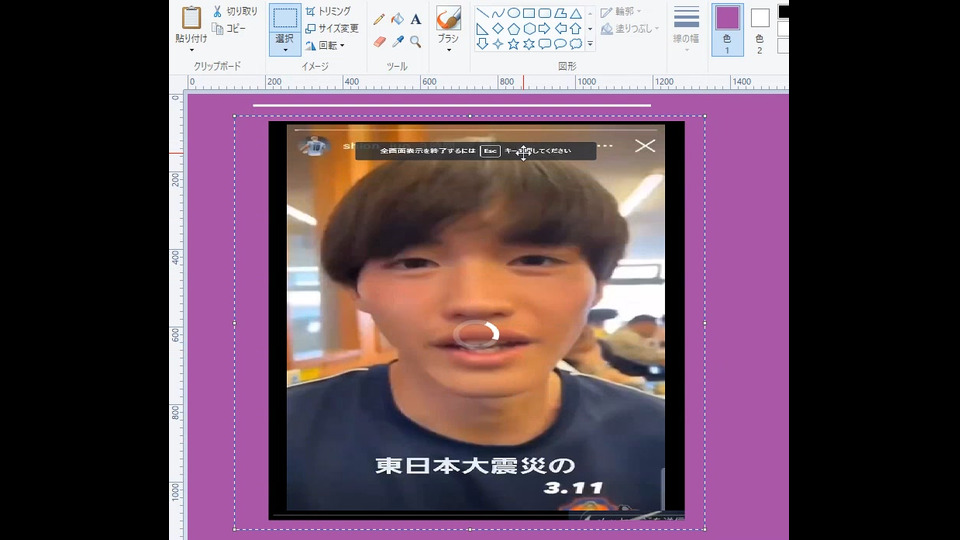Expand the full shapes gallery
This screenshot has width=960, height=540.
coord(590,44)
